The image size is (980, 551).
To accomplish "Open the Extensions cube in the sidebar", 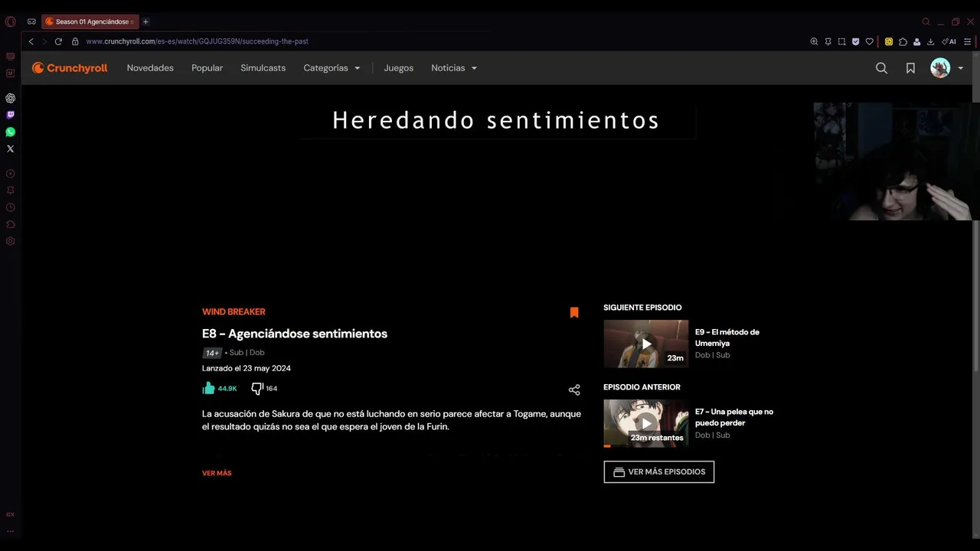I will click(10, 224).
